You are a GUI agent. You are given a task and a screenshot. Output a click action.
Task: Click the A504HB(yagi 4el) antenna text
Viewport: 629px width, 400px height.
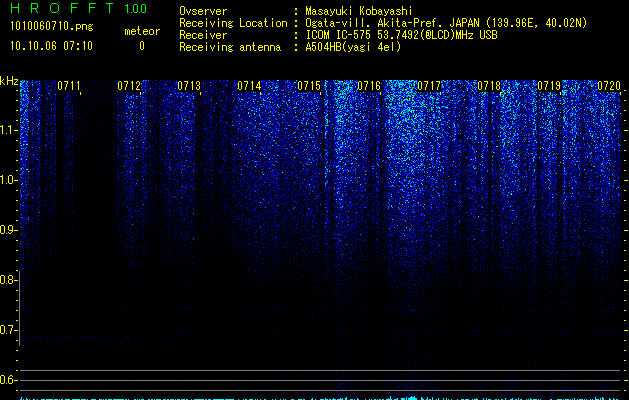tap(353, 47)
